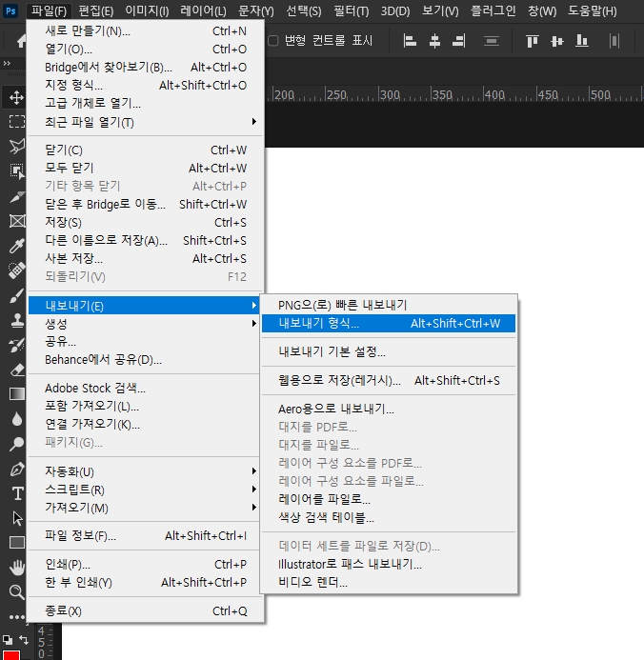The height and width of the screenshot is (660, 644).
Task: Click the Align vertical centers icon
Action: click(557, 41)
